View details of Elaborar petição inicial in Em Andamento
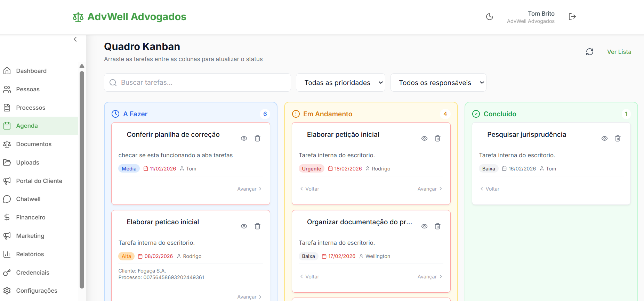644x301 pixels. (424, 139)
